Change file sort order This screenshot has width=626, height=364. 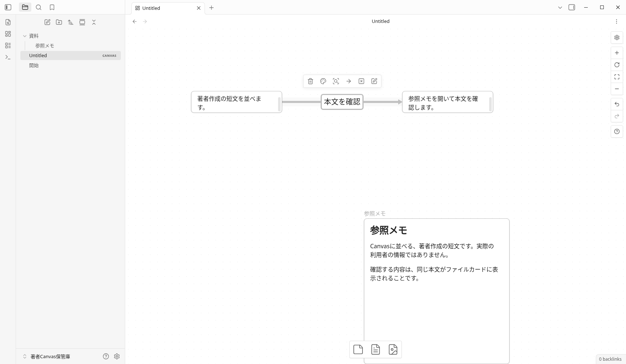pyautogui.click(x=71, y=22)
